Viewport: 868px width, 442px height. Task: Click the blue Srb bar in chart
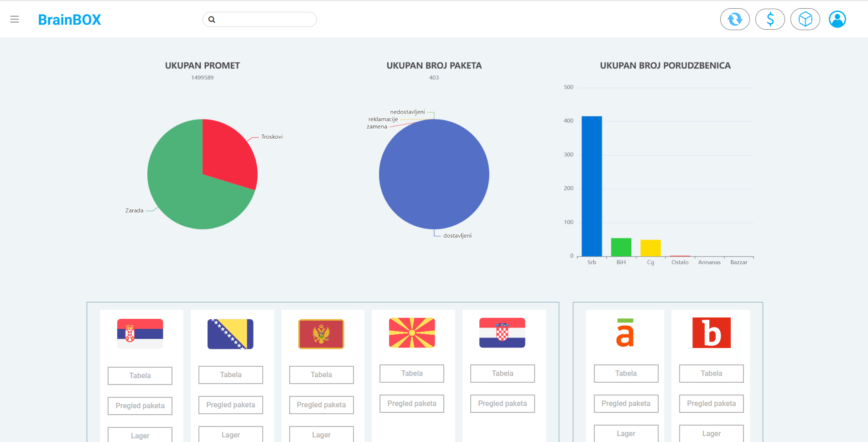click(x=592, y=186)
